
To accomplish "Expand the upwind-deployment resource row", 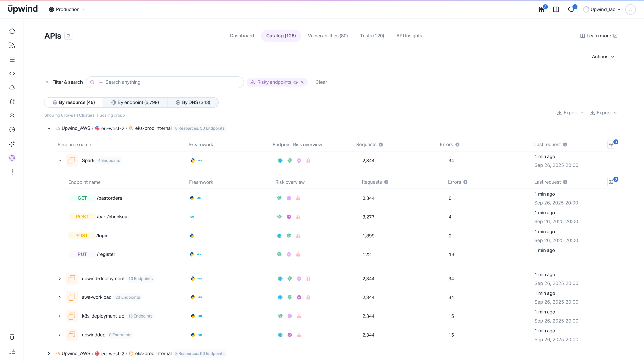I will [x=59, y=278].
